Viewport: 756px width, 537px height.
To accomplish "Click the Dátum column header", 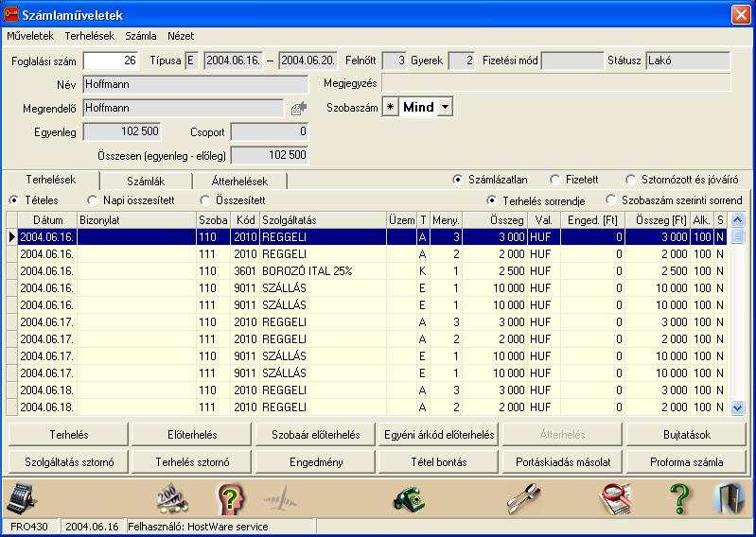I will [47, 220].
